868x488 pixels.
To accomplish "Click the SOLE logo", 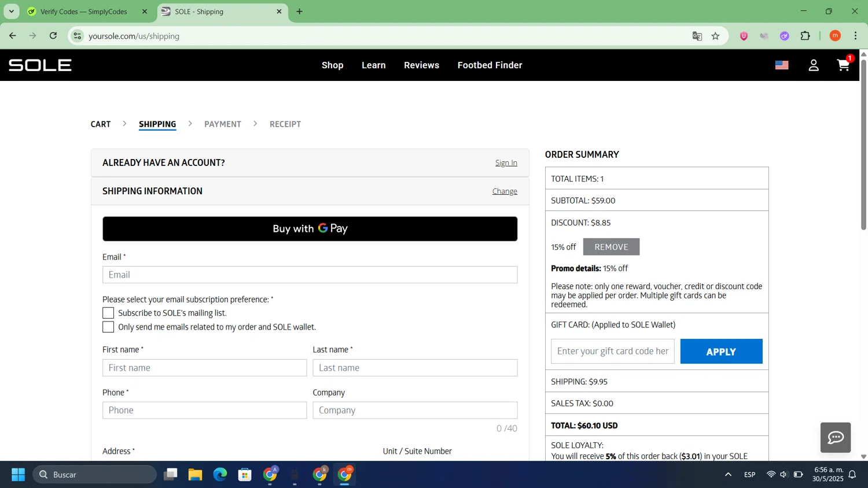I will pyautogui.click(x=40, y=65).
